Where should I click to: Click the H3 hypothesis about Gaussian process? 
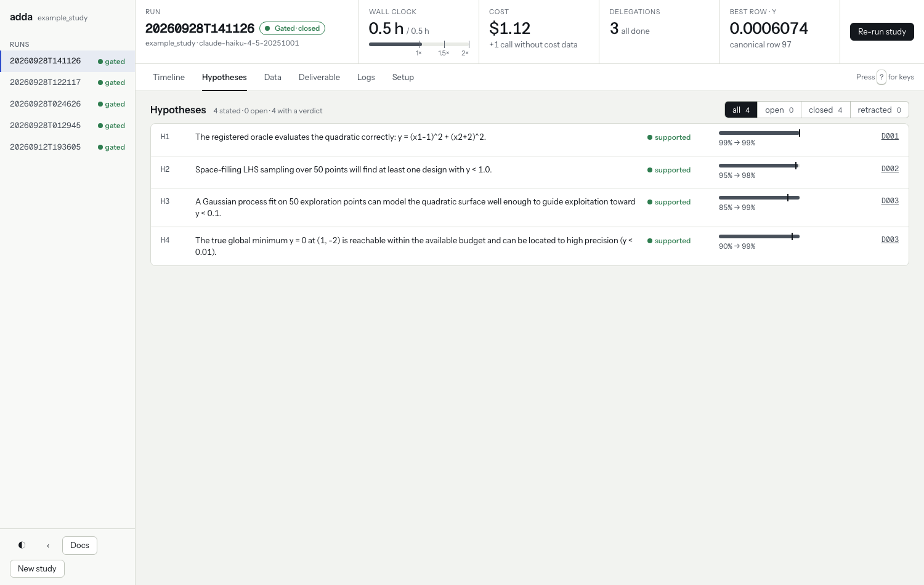point(415,208)
